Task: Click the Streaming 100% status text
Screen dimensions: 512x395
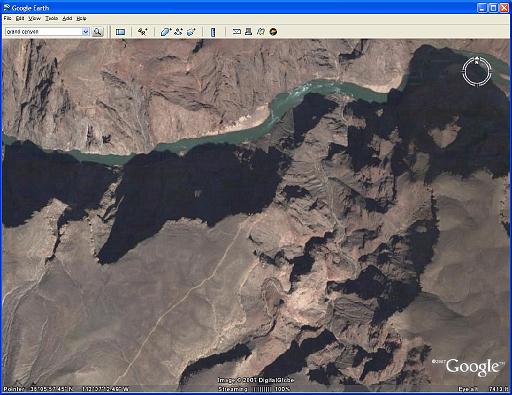Action: tap(254, 389)
